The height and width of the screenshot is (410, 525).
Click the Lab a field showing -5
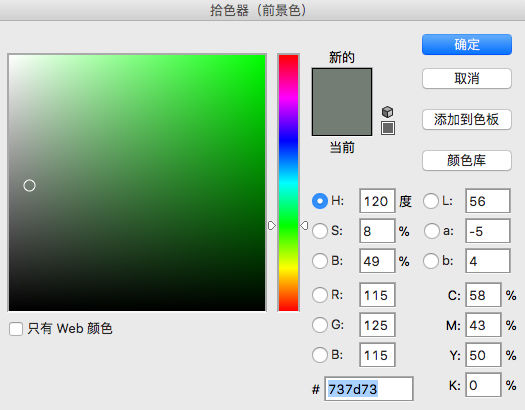point(488,231)
